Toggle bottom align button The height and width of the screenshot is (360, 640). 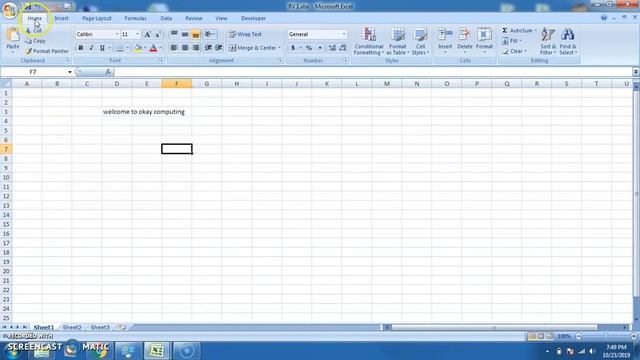pyautogui.click(x=196, y=34)
